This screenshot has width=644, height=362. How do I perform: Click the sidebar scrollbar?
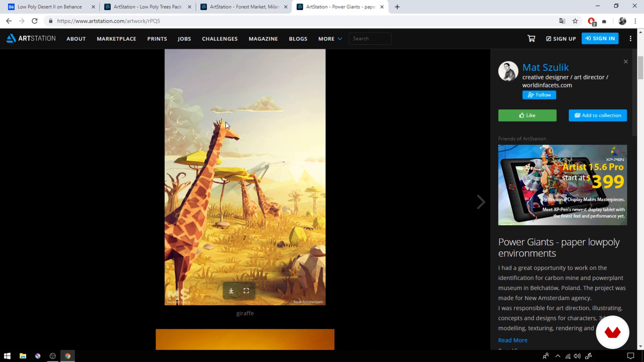634,93
